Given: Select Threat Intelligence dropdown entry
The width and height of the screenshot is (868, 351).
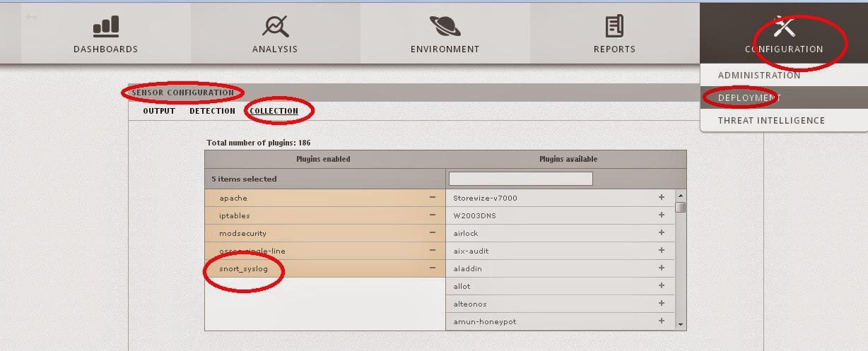Looking at the screenshot, I should point(771,121).
